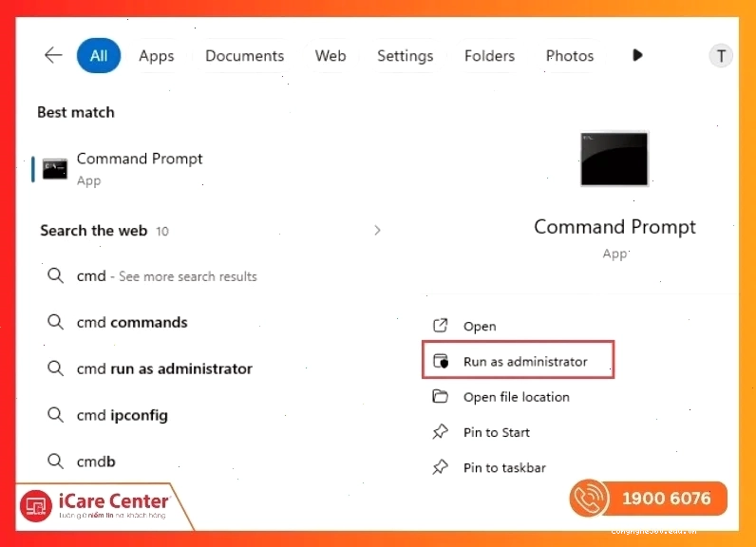The image size is (756, 547).
Task: Click search icon beside 'cmd run as administrator'
Action: click(55, 368)
